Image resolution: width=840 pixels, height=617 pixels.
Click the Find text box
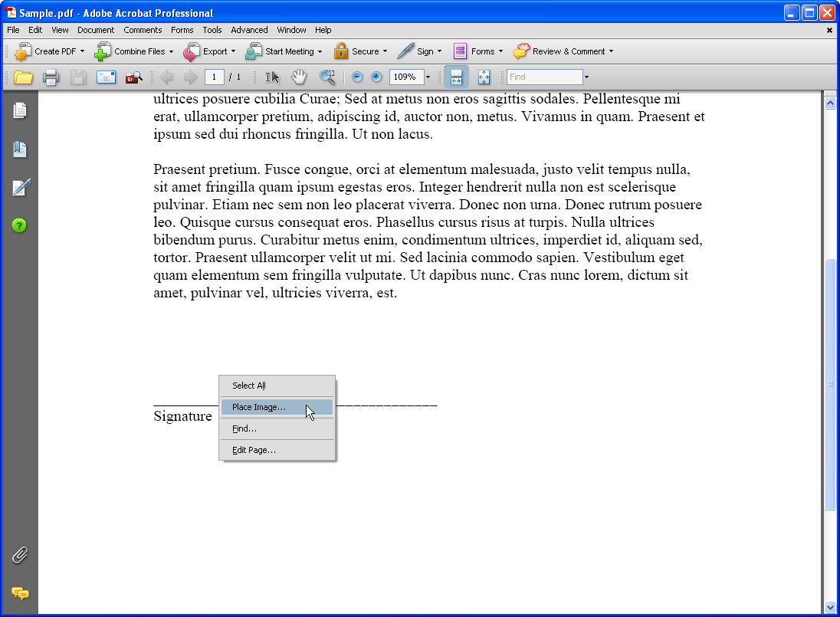point(545,77)
